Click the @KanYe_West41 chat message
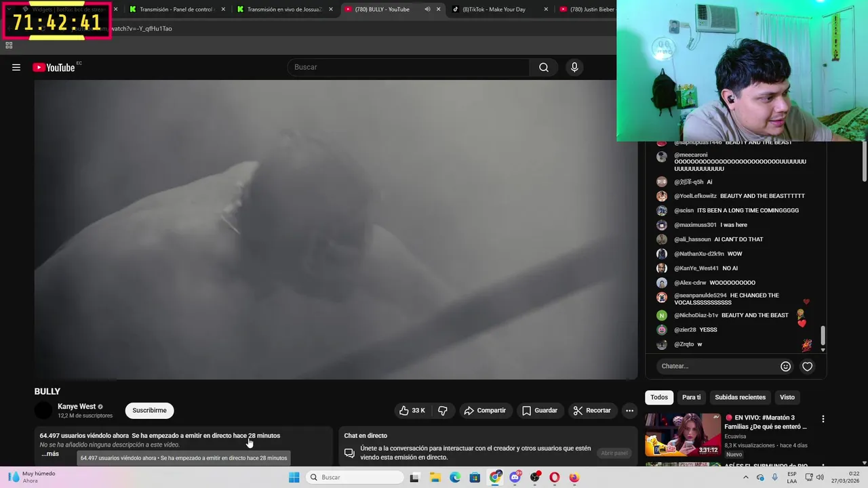This screenshot has width=868, height=488. [706, 268]
